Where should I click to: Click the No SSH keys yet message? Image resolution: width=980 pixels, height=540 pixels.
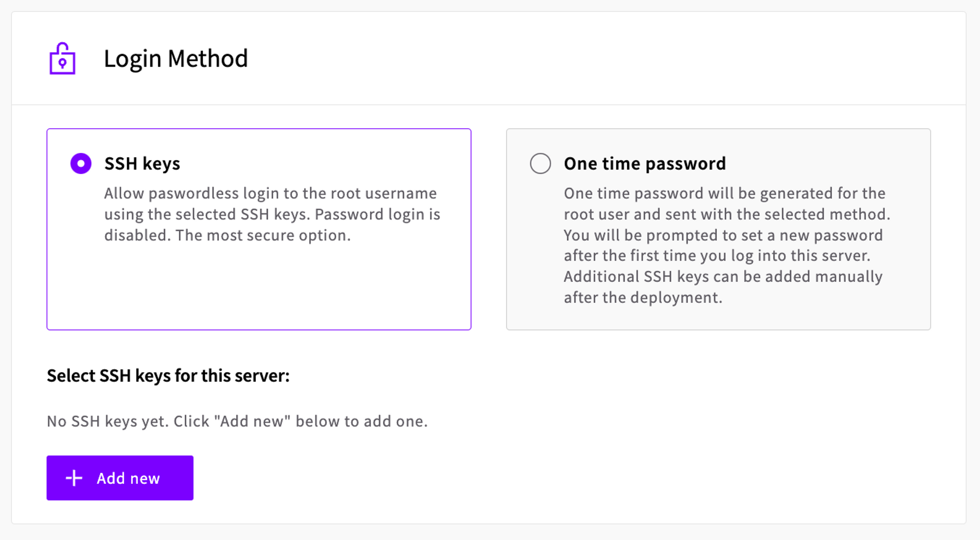(237, 421)
